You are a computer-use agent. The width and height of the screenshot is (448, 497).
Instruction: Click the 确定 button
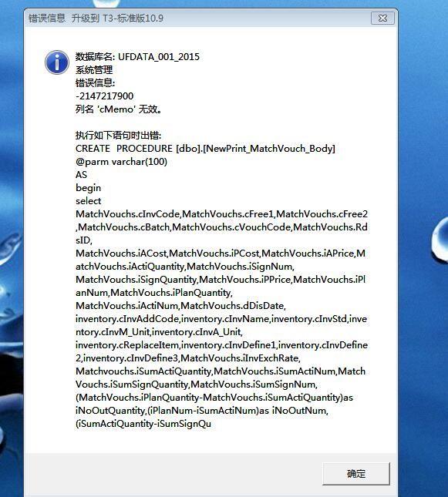pos(356,474)
